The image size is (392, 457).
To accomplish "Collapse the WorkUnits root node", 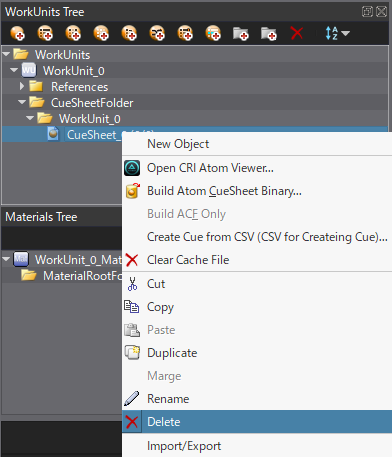I will tap(6, 54).
